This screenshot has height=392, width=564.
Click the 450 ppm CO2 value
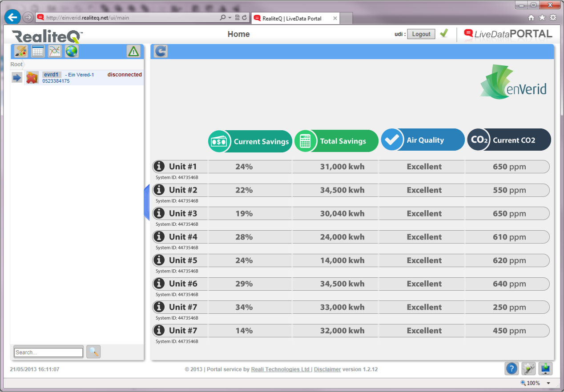(x=509, y=330)
